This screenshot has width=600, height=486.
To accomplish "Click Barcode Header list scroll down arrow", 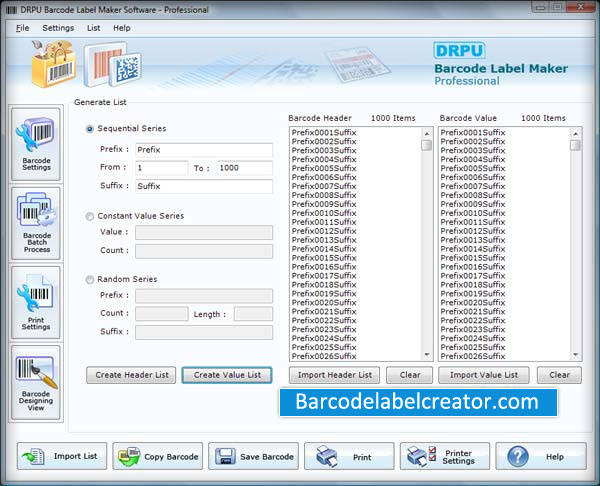I will (427, 355).
